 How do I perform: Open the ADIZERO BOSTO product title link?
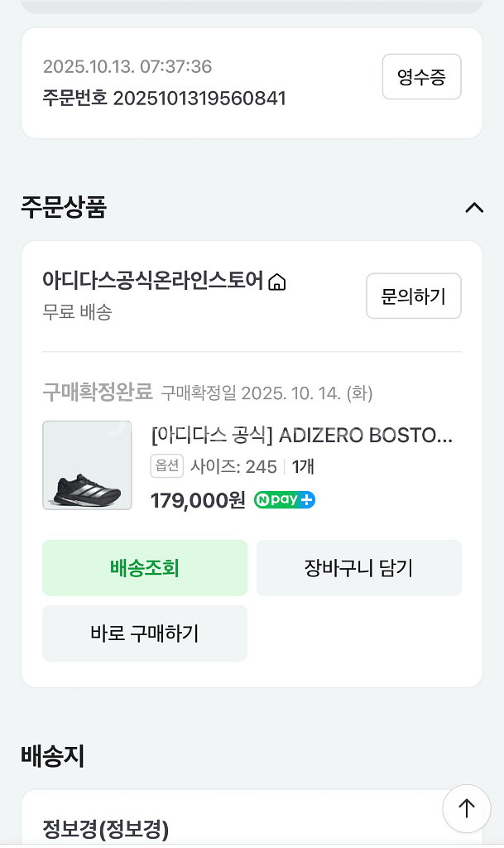[302, 436]
